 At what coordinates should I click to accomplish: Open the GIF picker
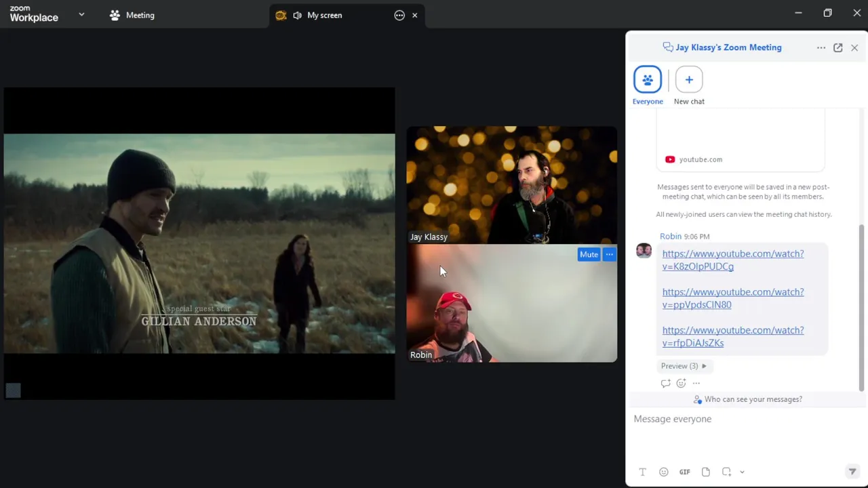click(685, 472)
